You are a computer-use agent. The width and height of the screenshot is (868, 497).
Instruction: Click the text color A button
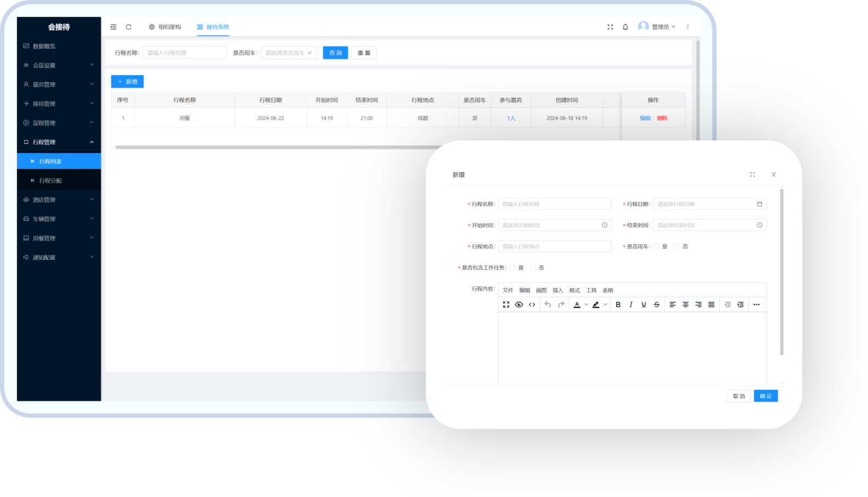click(x=577, y=304)
